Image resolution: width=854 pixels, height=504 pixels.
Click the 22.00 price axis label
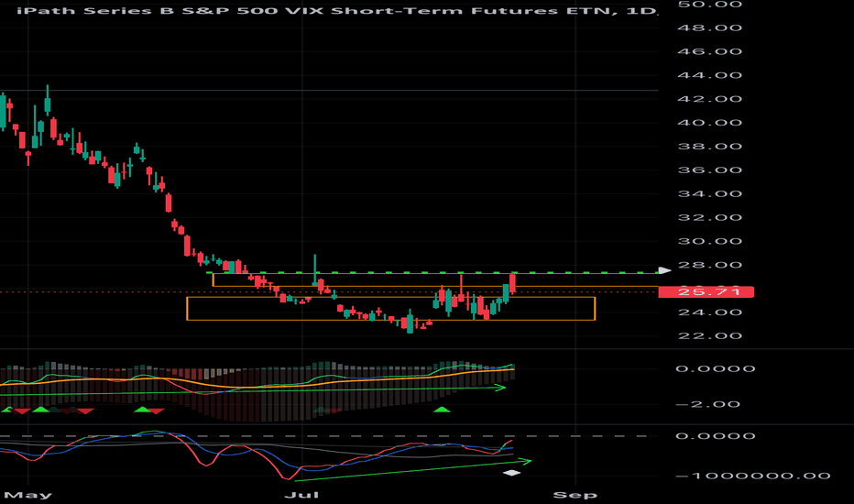point(709,335)
